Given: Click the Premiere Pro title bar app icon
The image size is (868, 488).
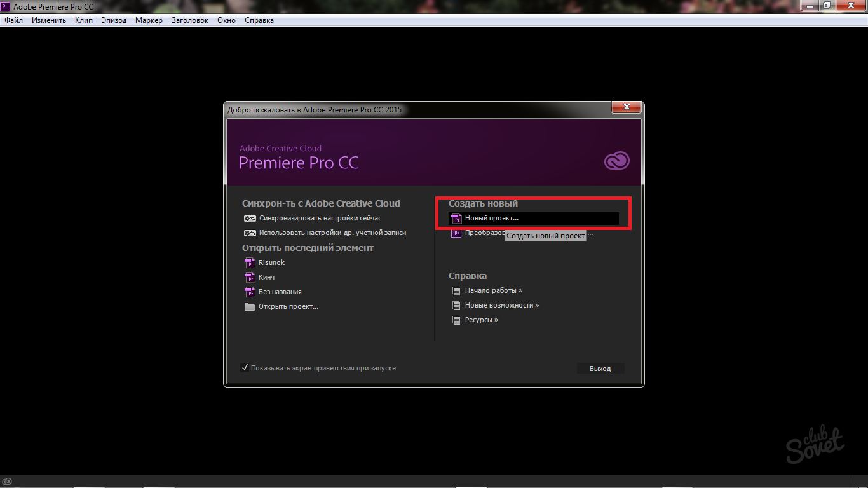Looking at the screenshot, I should pyautogui.click(x=5, y=6).
